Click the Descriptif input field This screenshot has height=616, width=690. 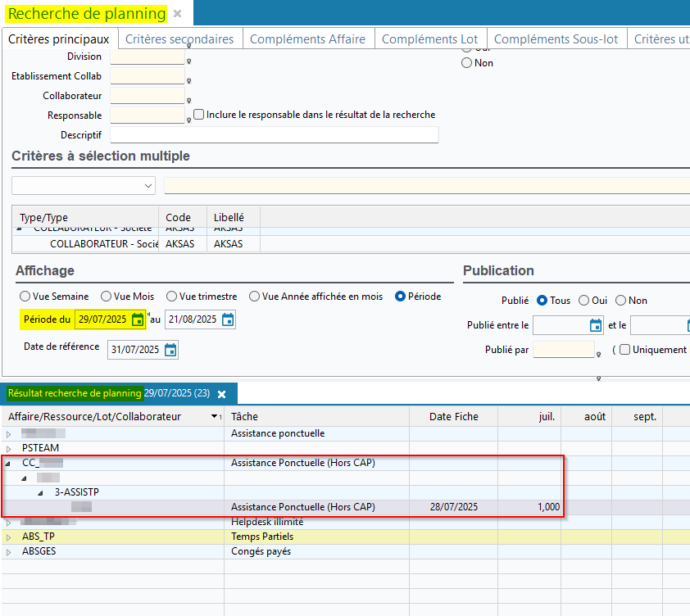tap(274, 134)
